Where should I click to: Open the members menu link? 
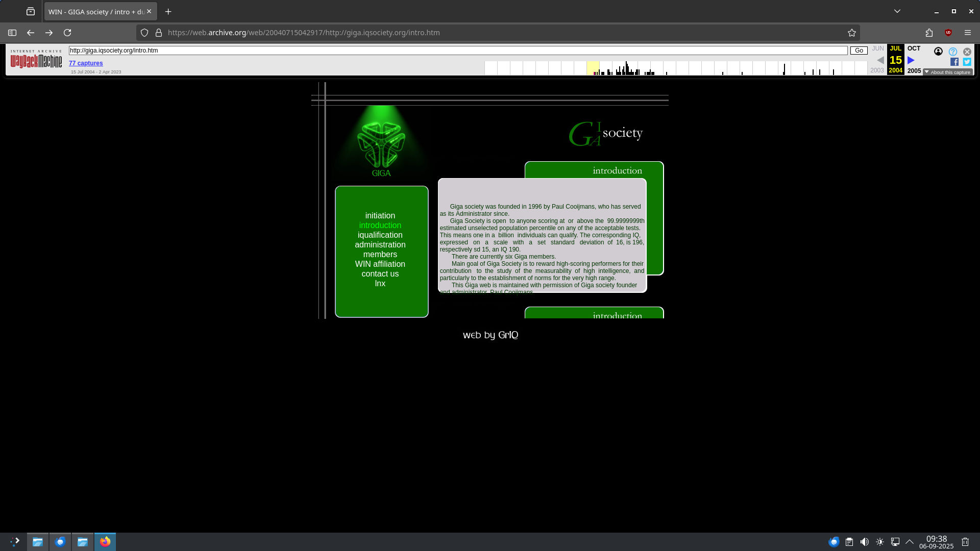click(380, 255)
